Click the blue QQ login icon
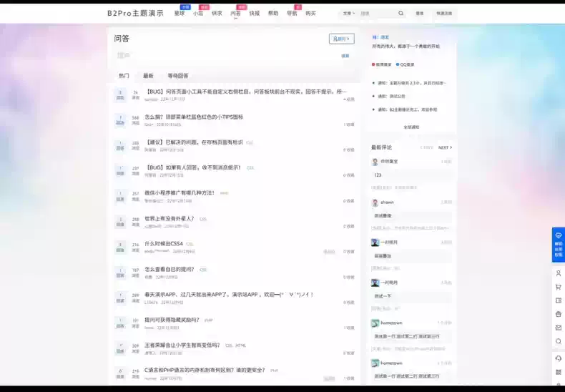Image resolution: width=565 pixels, height=392 pixels. pos(398,64)
